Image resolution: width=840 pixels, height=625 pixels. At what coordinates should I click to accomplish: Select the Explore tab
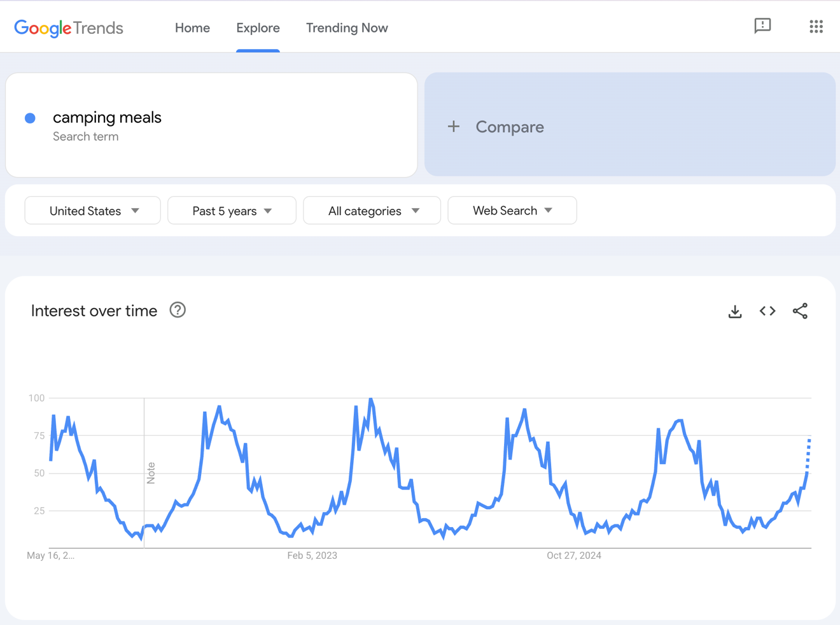point(258,28)
